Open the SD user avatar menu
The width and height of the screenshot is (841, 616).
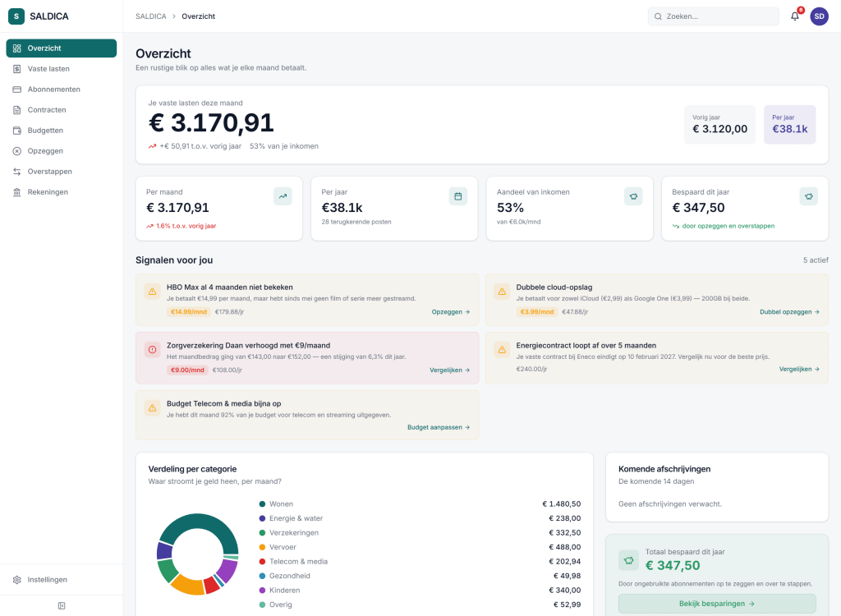819,16
